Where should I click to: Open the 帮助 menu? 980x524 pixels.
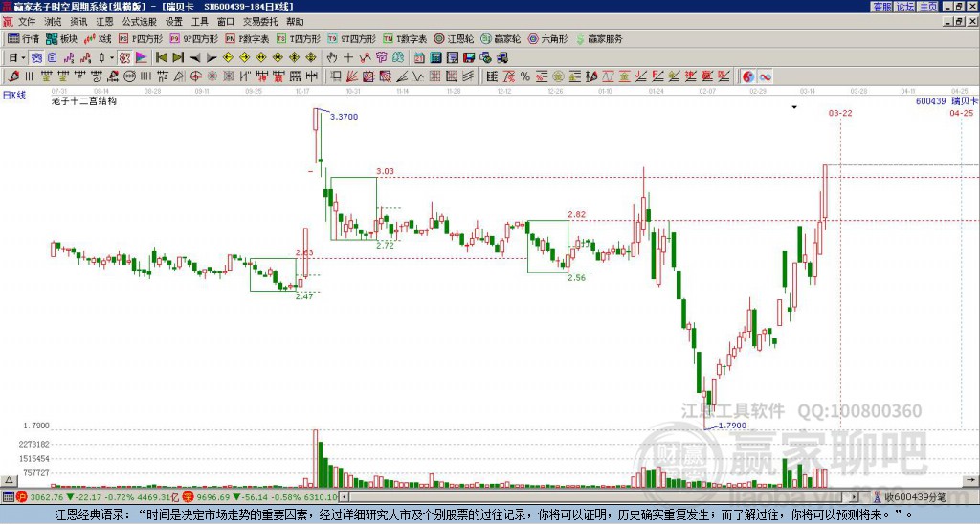point(295,22)
